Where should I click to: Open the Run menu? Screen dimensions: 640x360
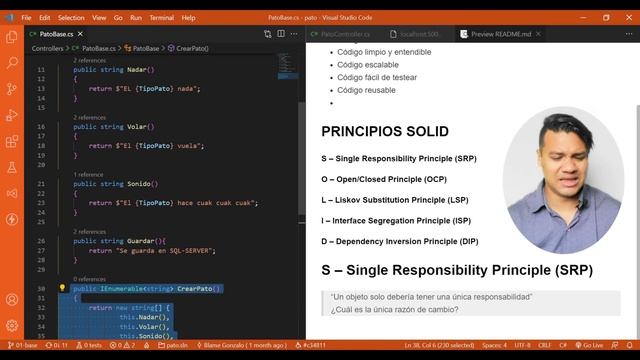pyautogui.click(x=136, y=18)
